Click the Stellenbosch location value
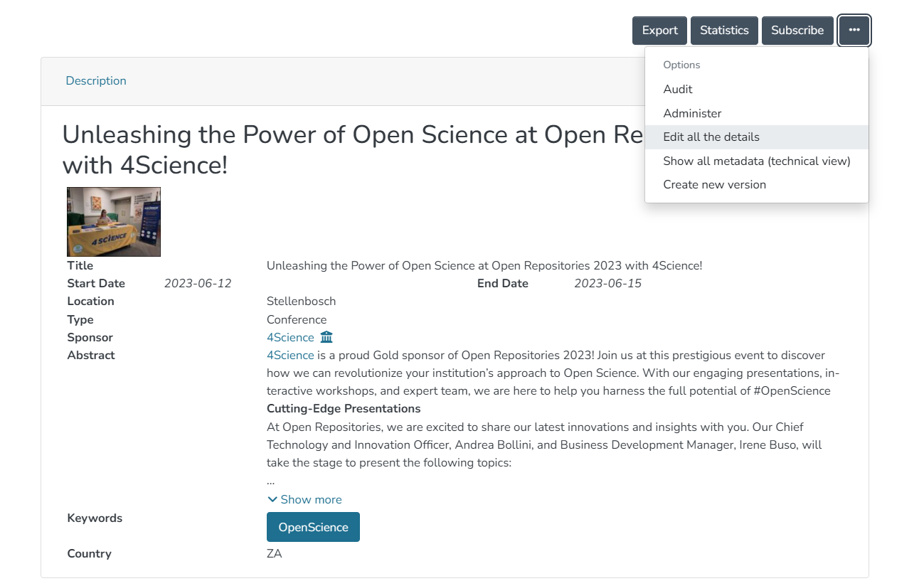 coord(301,302)
